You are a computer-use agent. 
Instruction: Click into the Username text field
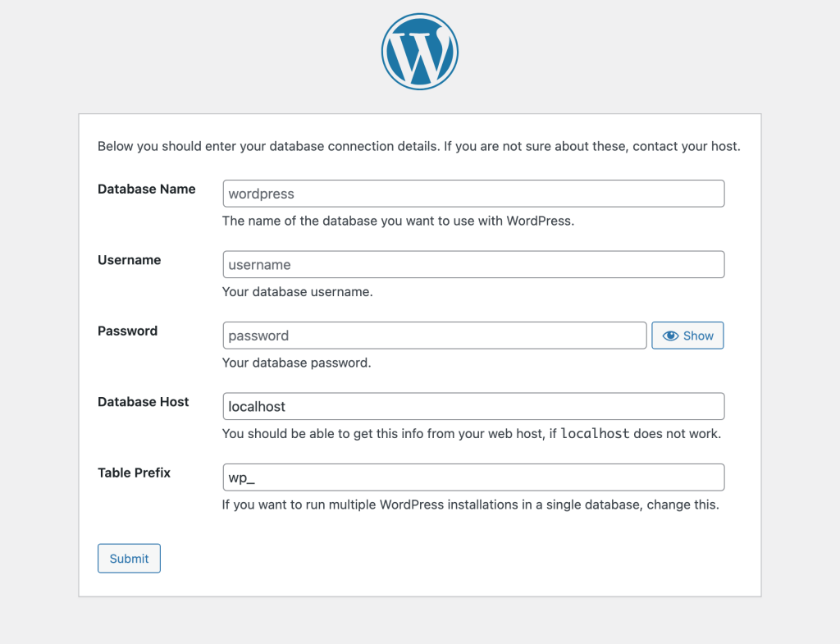click(x=473, y=264)
